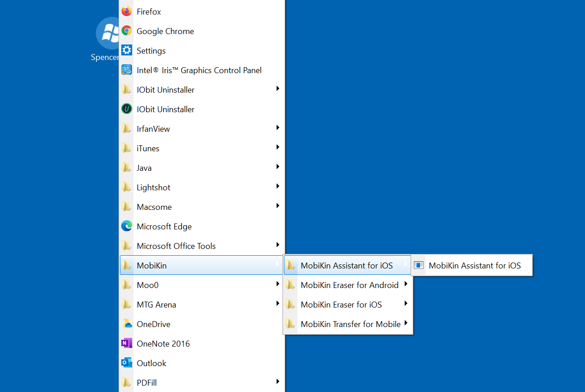Click the Java folder icon

click(x=127, y=168)
